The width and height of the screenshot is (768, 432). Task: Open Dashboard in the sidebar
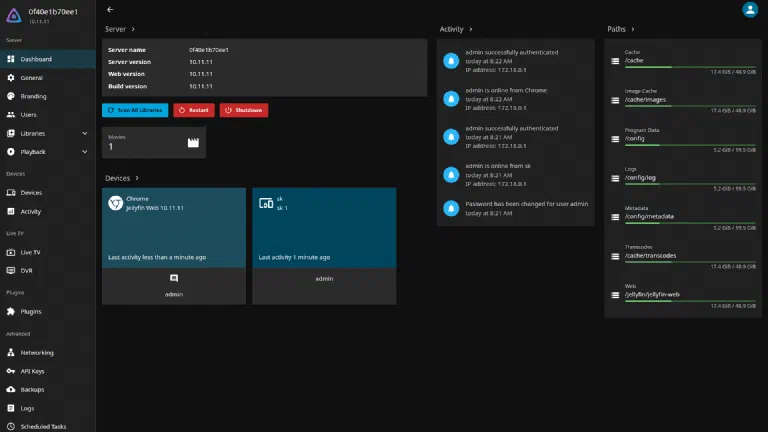[48, 59]
